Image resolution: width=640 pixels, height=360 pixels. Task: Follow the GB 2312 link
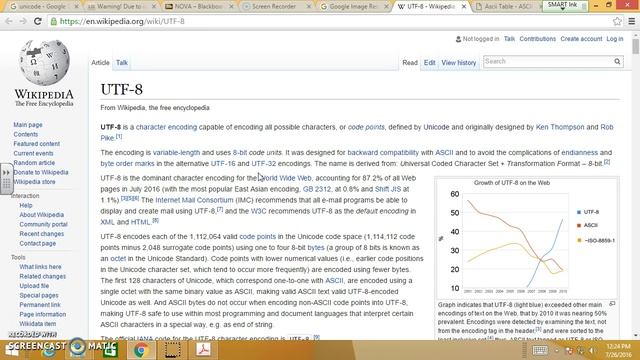317,189
